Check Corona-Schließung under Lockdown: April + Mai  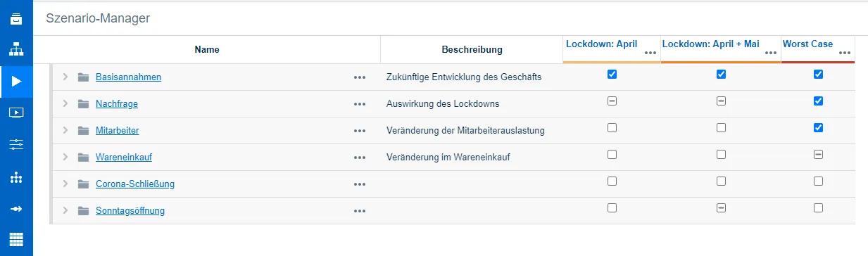[x=721, y=181]
